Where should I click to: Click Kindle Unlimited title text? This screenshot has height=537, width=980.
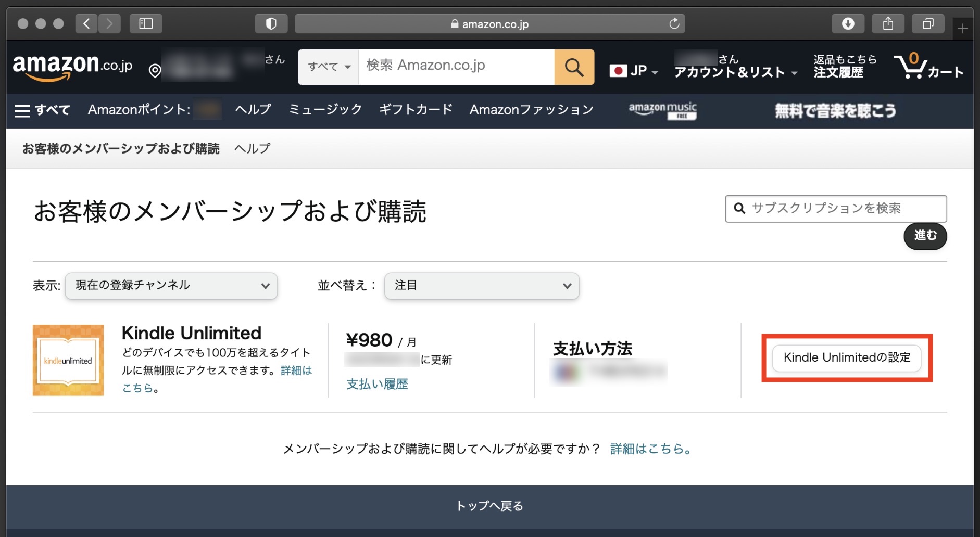point(192,333)
